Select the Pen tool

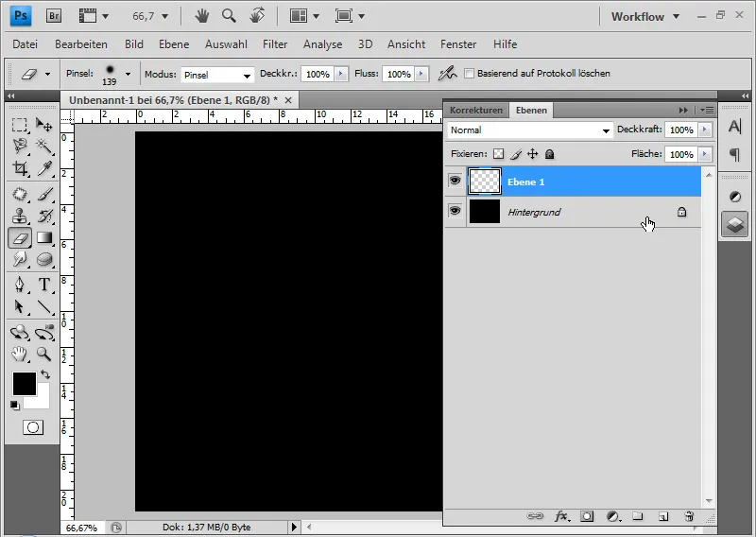point(19,285)
